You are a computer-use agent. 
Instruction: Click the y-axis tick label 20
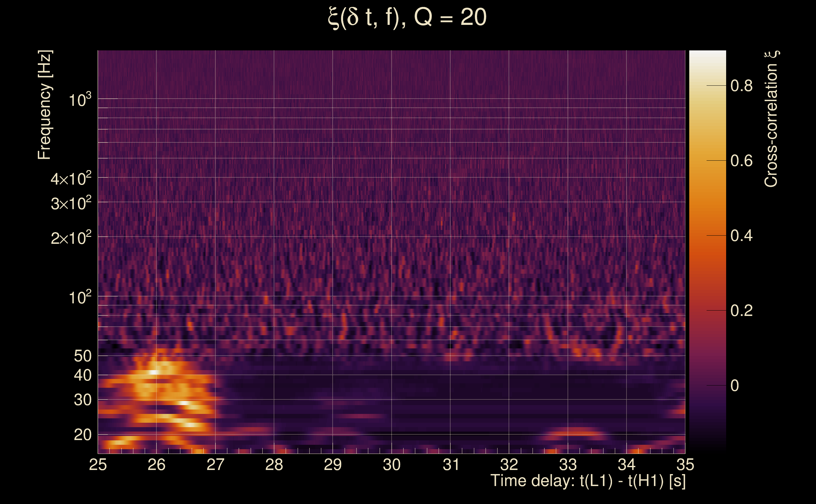82,435
